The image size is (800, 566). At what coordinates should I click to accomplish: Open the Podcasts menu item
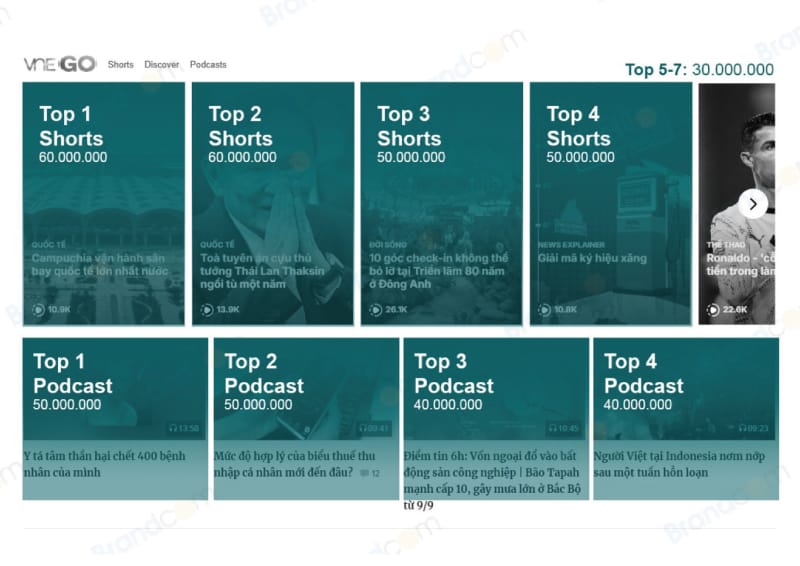[x=208, y=65]
